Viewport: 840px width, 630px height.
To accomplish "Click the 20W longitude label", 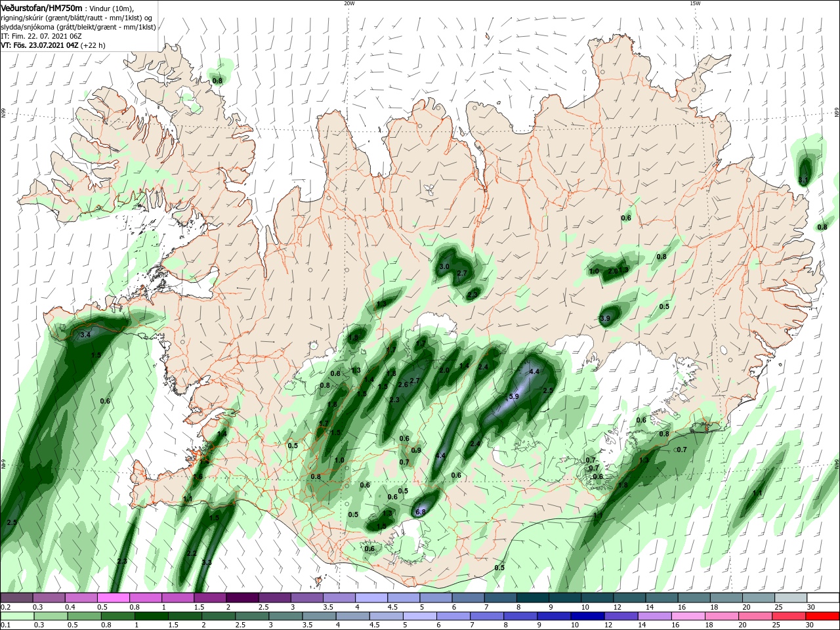I will coord(349,3).
